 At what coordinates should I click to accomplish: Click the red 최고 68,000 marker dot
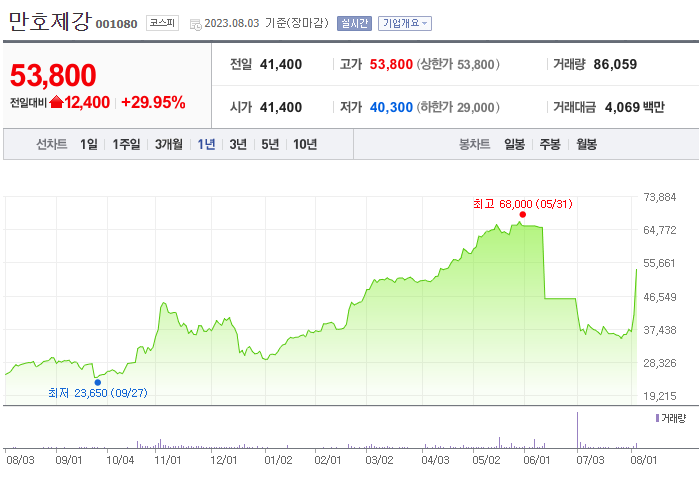(x=522, y=215)
